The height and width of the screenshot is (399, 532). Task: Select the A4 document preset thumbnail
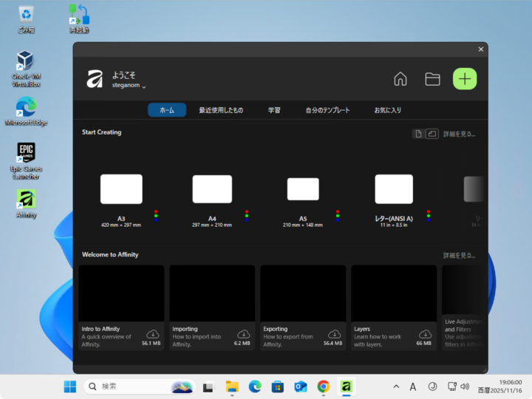point(212,189)
